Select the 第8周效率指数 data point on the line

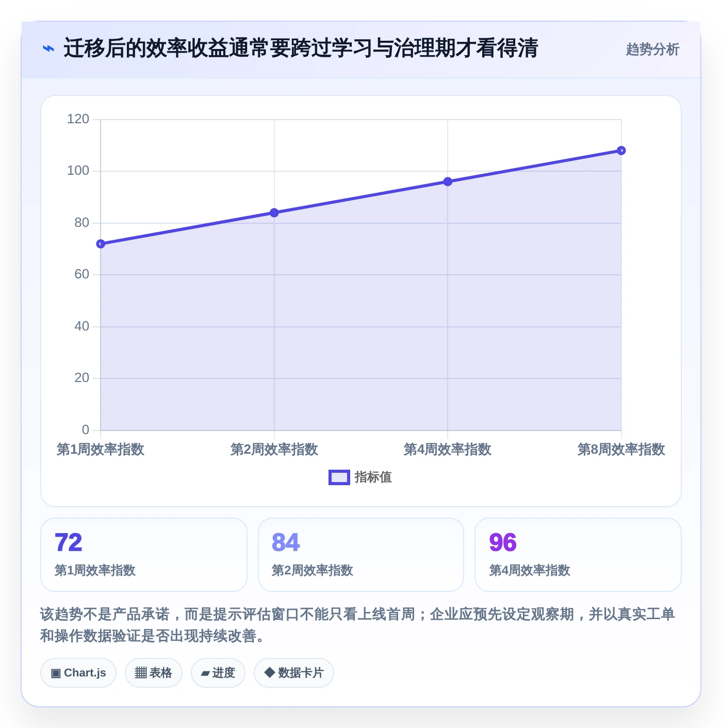coord(621,151)
